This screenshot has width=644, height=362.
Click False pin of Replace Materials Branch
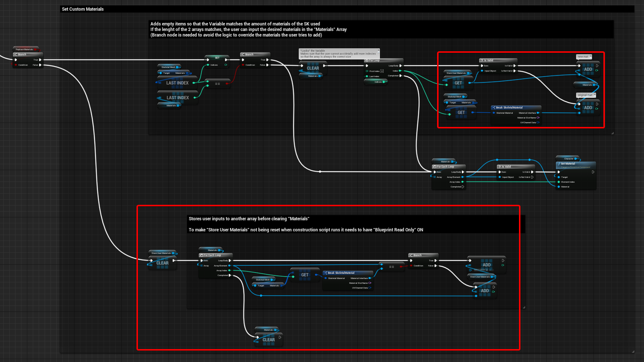coord(40,65)
